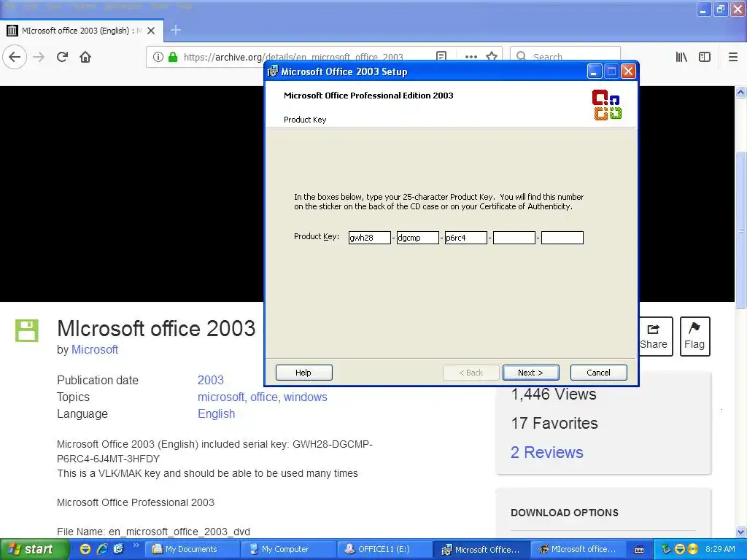Flag this item on archive page
747x560 pixels.
[x=694, y=336]
